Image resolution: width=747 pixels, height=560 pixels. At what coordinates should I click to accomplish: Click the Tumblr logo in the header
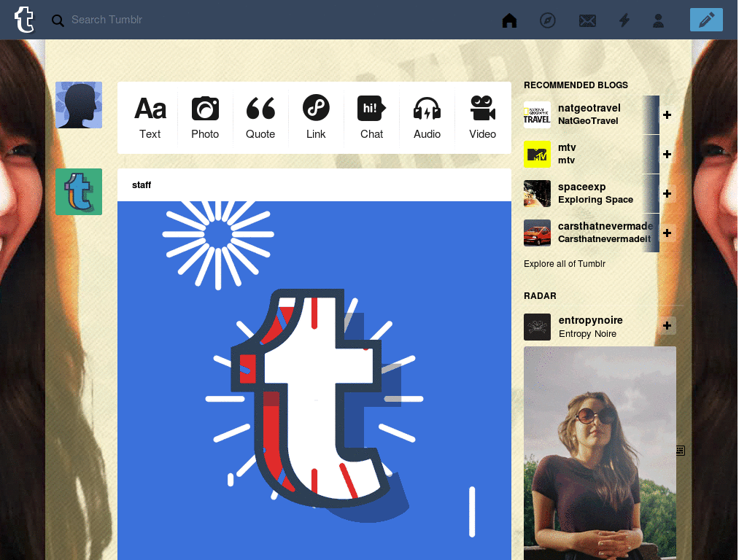point(24,20)
